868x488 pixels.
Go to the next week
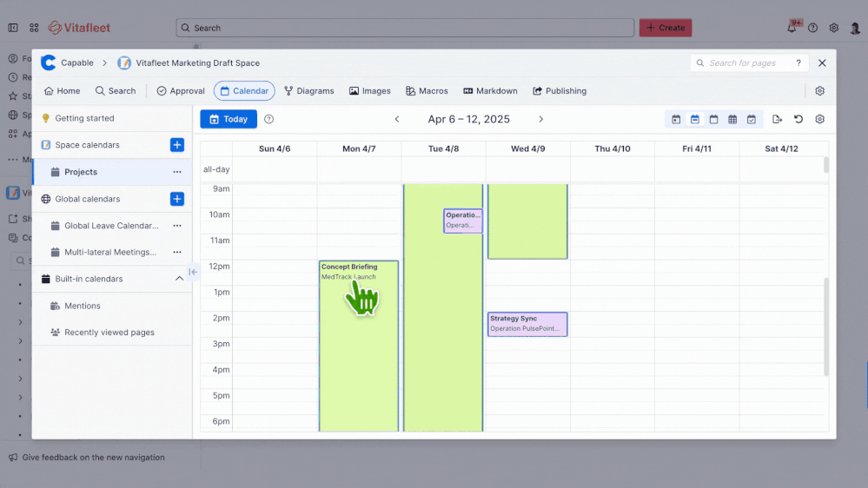540,119
